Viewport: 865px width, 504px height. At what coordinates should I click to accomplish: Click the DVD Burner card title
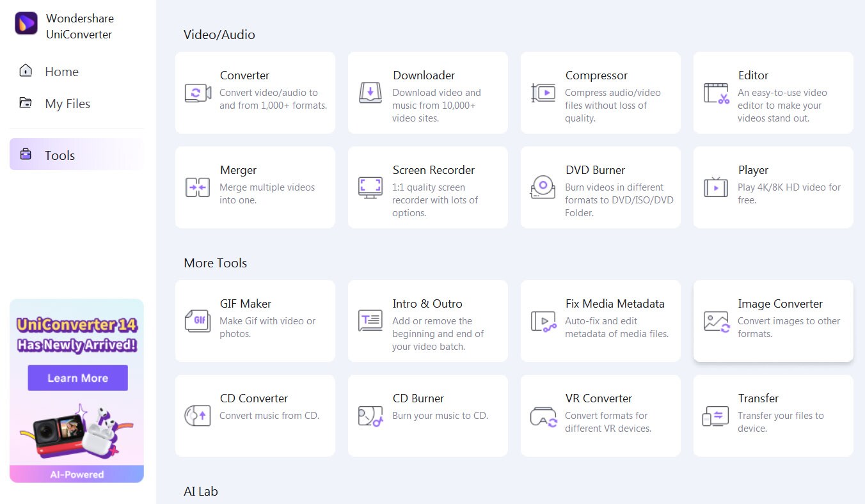pos(595,170)
